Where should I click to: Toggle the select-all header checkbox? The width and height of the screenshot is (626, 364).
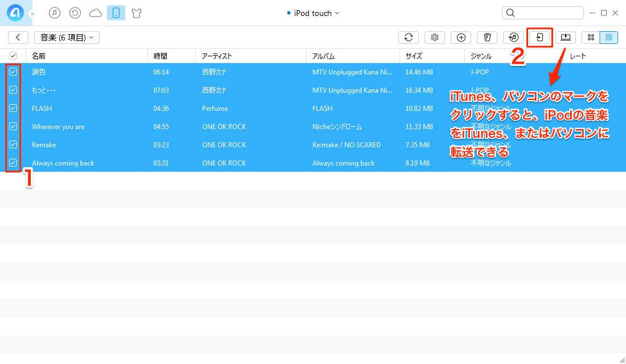13,56
